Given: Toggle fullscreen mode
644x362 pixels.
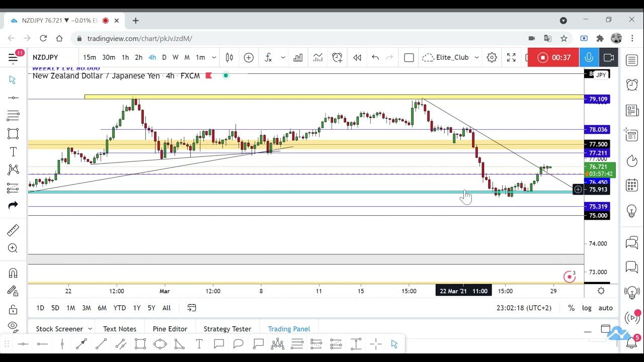Looking at the screenshot, I should click(511, 57).
